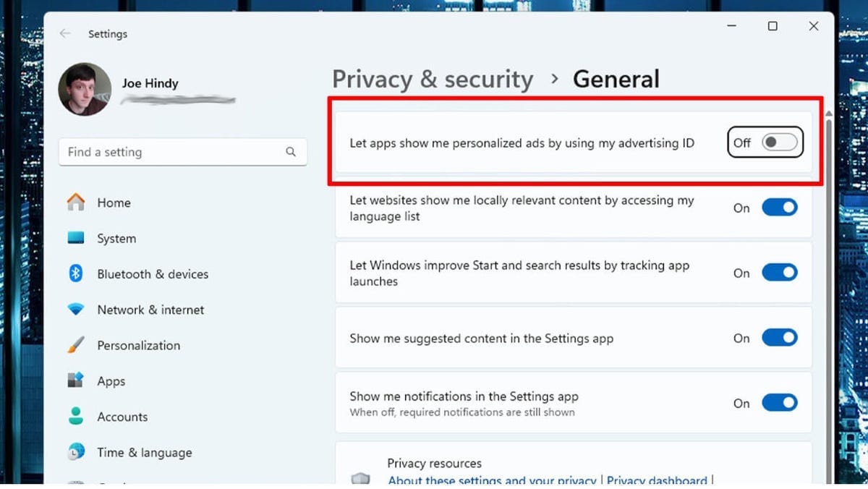The height and width of the screenshot is (489, 868).
Task: Click the Joe Hindy account name
Action: (150, 83)
